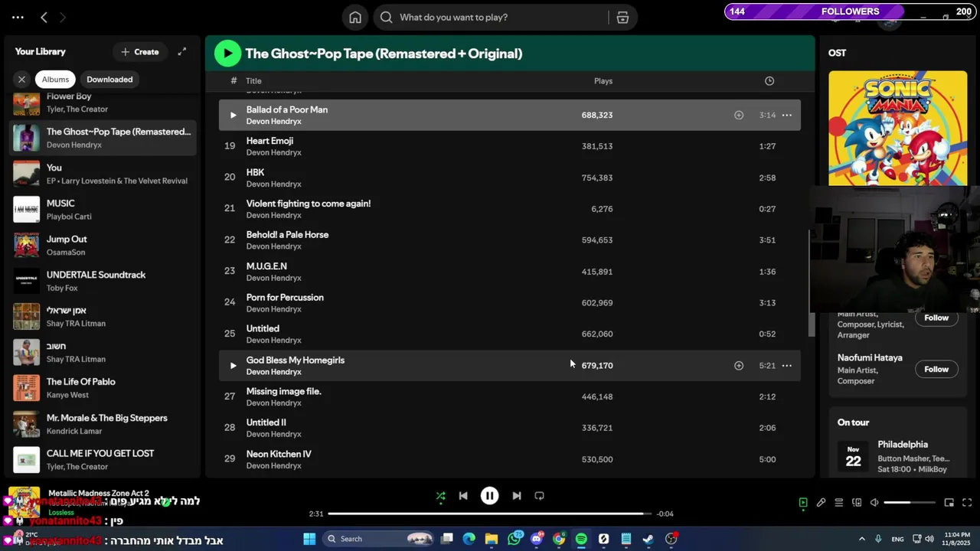
Task: Mute with the volume speaker icon
Action: (874, 503)
